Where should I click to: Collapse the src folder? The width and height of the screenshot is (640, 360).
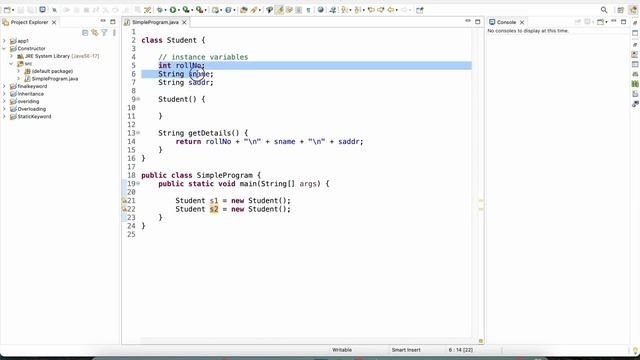[x=11, y=64]
